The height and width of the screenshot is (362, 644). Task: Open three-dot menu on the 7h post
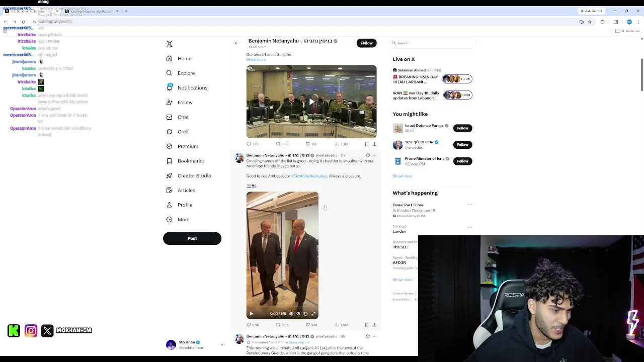tap(374, 155)
